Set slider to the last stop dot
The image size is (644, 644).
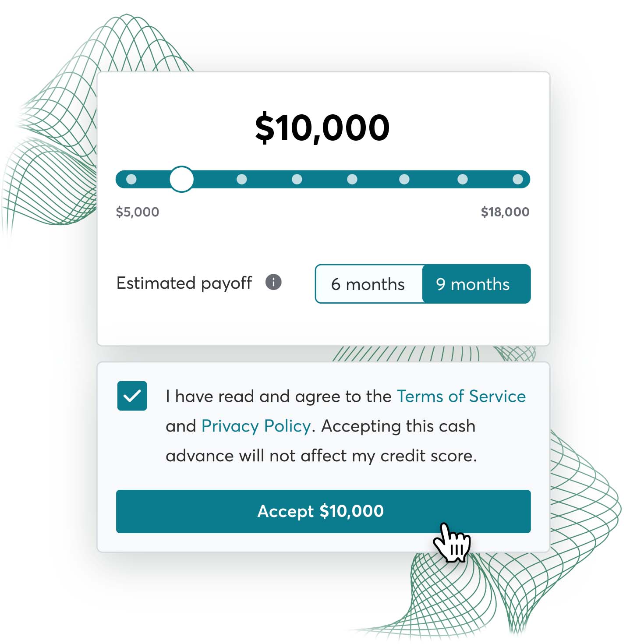(518, 179)
